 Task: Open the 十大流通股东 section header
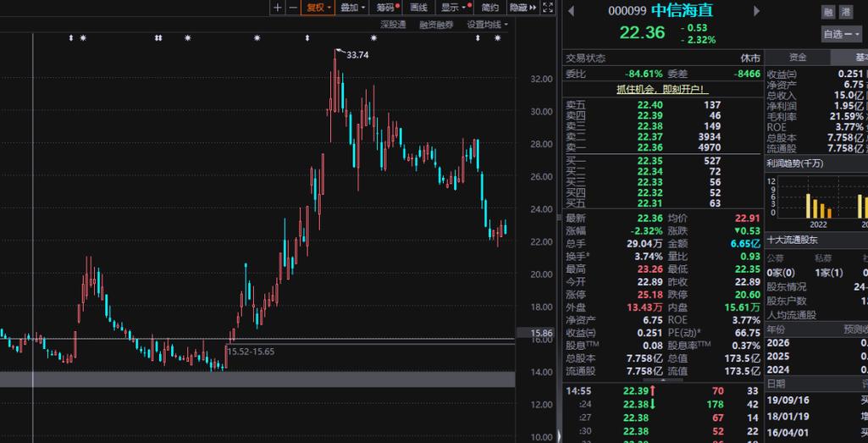click(792, 241)
